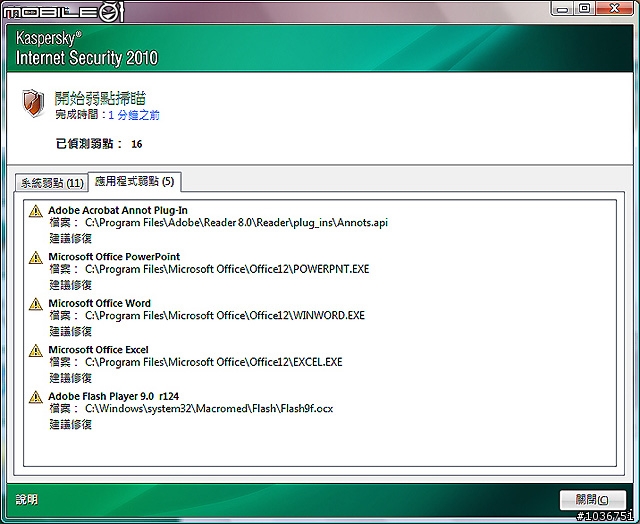The height and width of the screenshot is (524, 640).
Task: Maximize the Kaspersky window
Action: [584, 8]
